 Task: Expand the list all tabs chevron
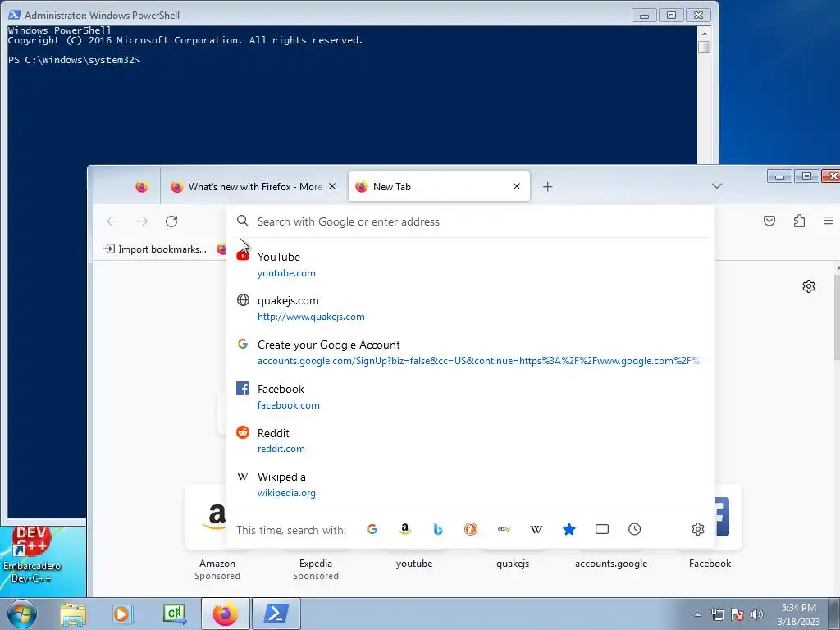click(x=717, y=186)
